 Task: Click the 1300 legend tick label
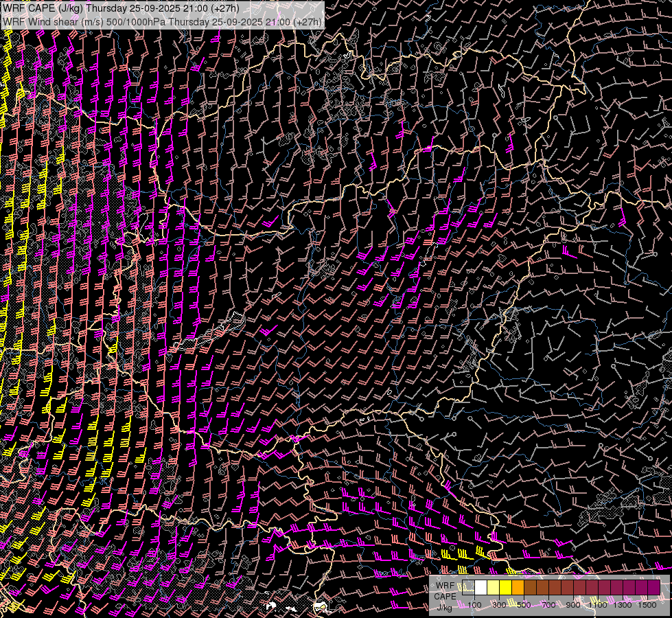(623, 605)
